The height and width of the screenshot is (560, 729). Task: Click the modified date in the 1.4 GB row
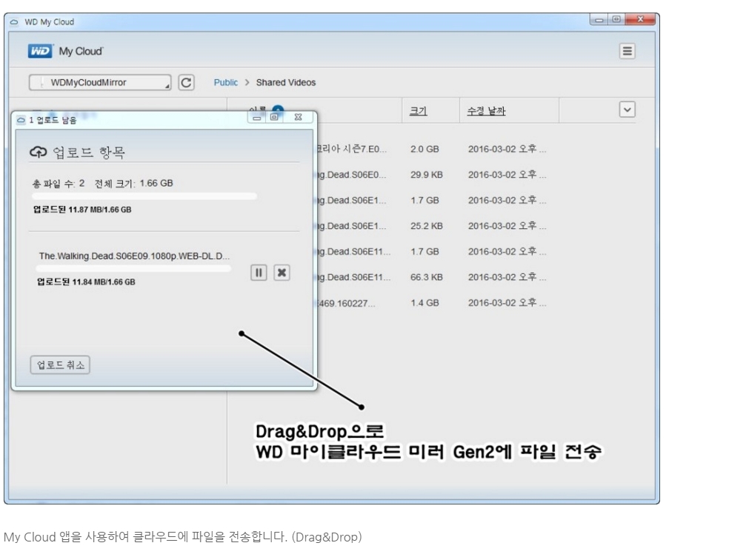coord(507,303)
